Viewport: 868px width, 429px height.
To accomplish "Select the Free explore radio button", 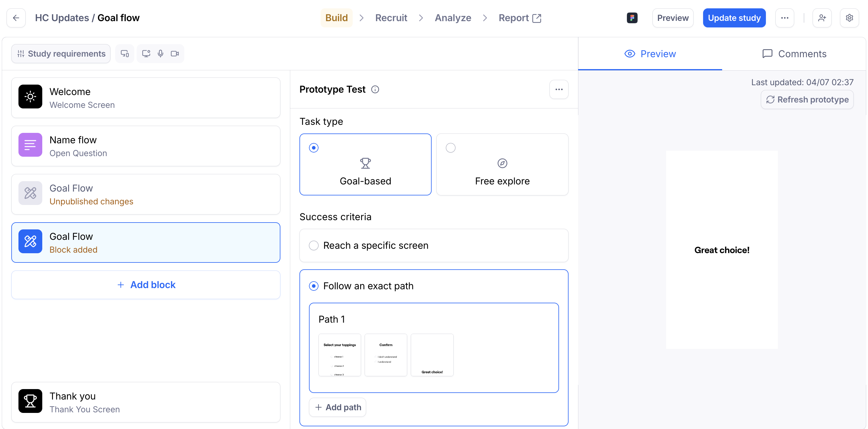I will pos(450,148).
